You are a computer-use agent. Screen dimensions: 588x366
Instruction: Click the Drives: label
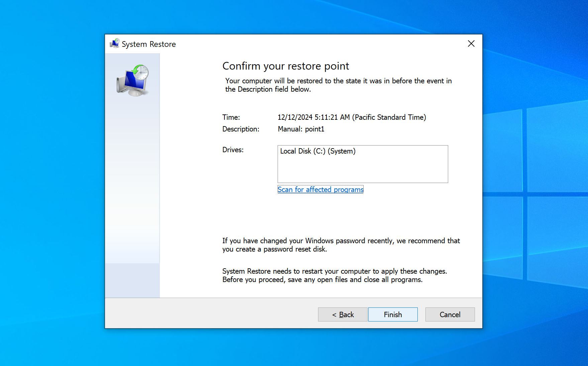[x=233, y=150]
